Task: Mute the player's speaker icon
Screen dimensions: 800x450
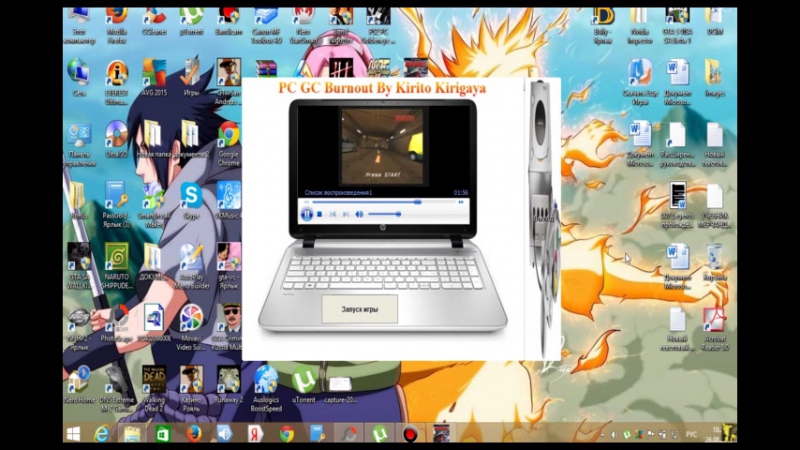Action: pos(359,214)
